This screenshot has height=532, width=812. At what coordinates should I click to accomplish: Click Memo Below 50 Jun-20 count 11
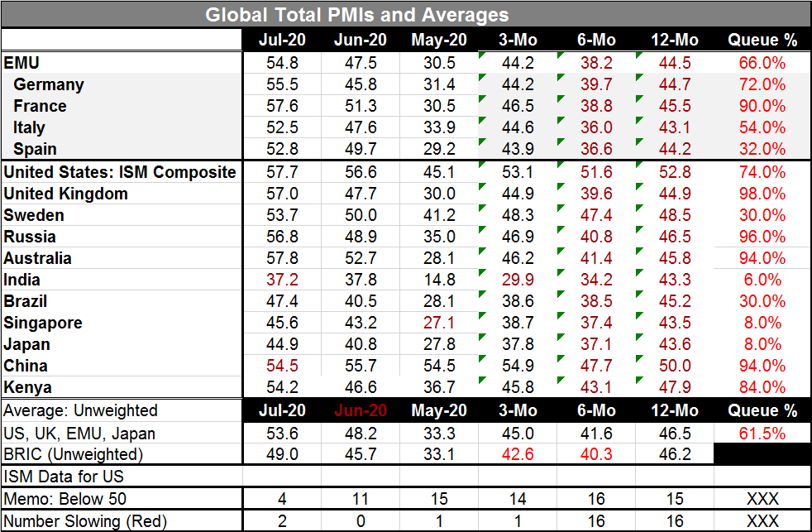[x=361, y=499]
